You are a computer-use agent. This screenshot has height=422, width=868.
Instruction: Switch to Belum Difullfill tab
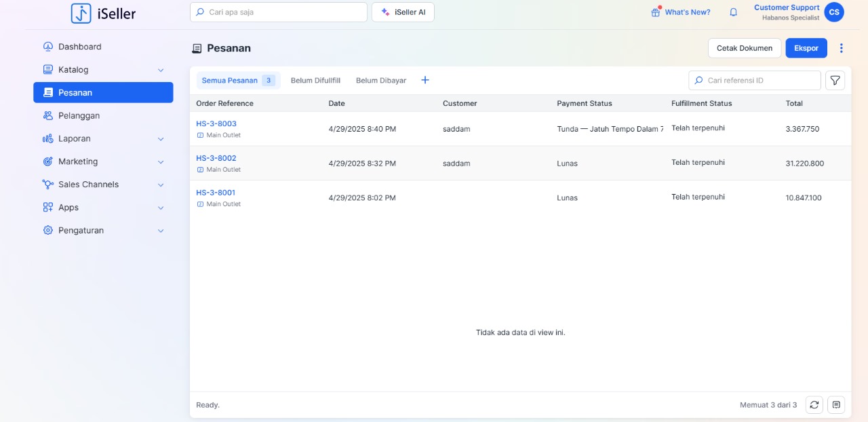(315, 80)
